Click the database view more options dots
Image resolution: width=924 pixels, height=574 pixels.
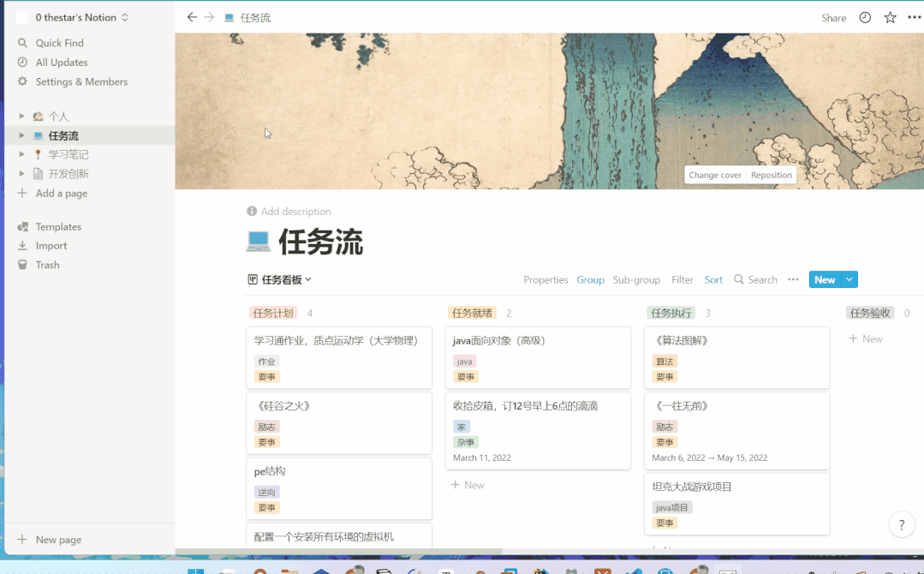[x=793, y=279]
